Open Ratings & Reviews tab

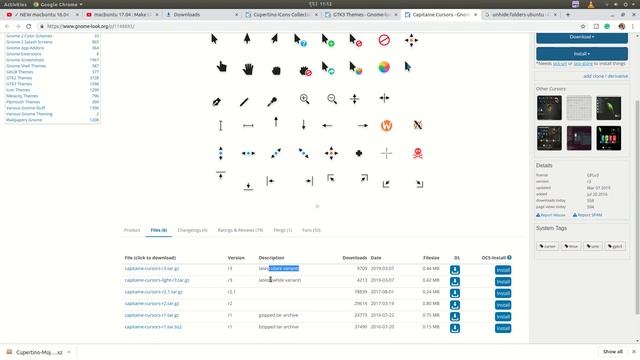click(240, 230)
